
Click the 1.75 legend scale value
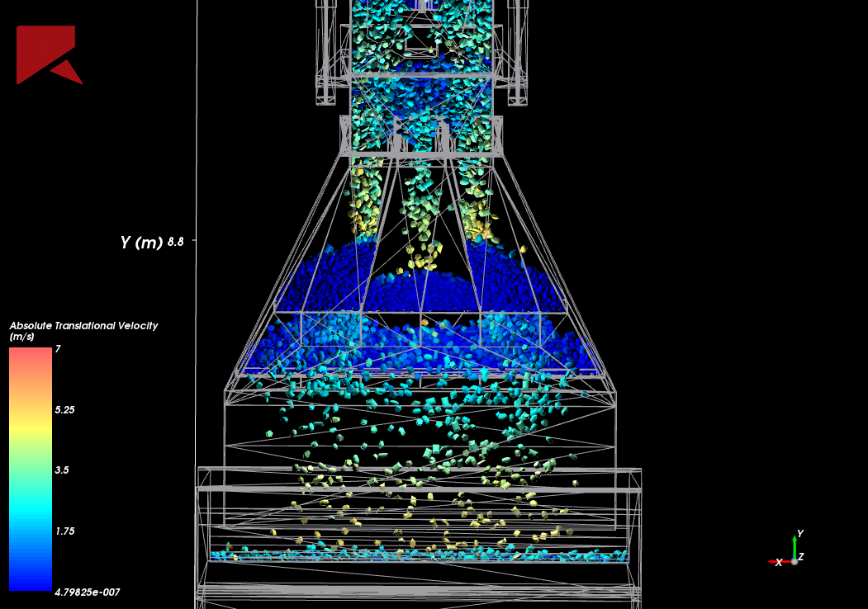64,531
